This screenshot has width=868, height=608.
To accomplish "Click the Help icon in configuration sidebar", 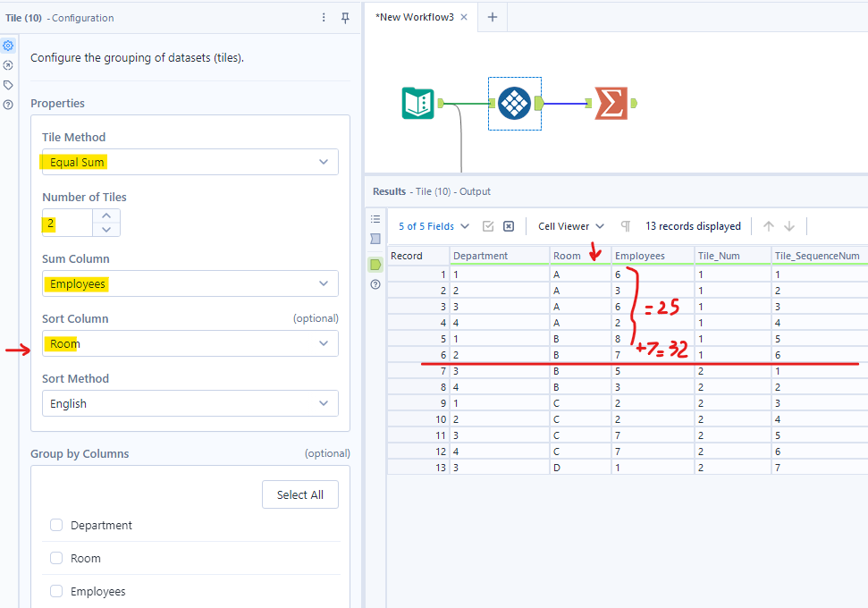I will pos(8,105).
